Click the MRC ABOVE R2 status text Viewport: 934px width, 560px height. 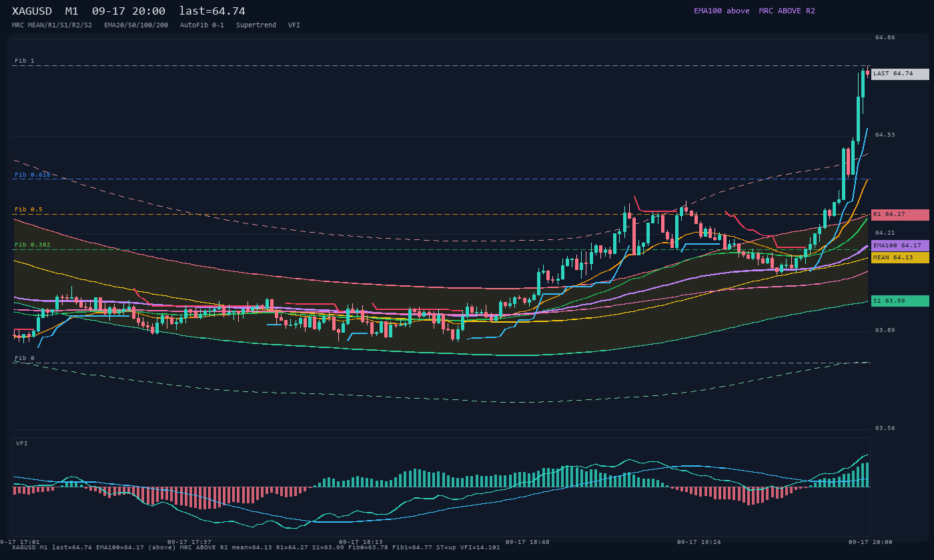pos(787,11)
